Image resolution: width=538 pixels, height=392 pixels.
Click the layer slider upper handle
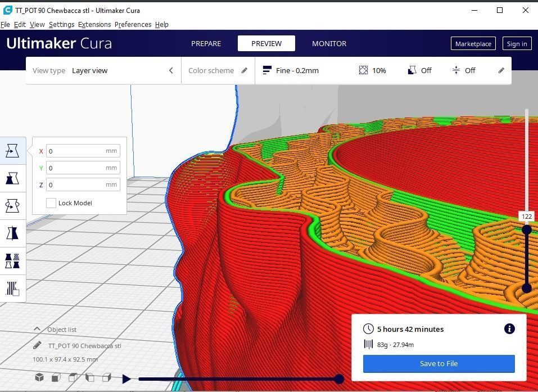point(527,229)
